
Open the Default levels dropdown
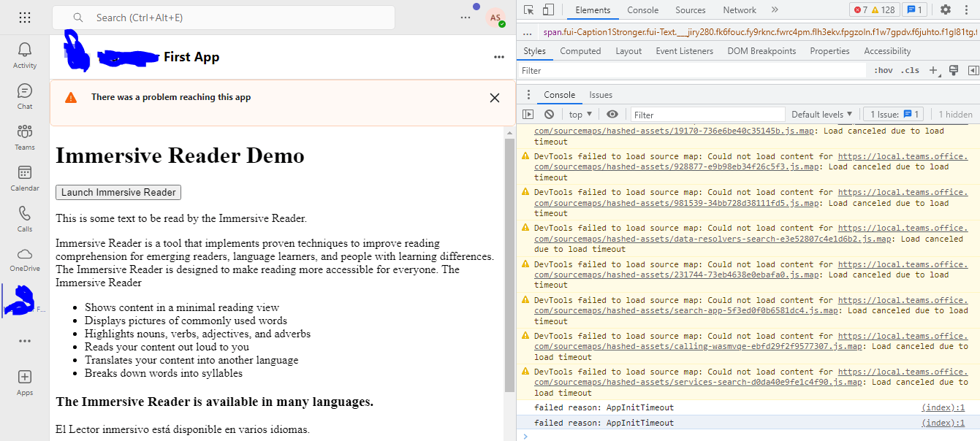(x=822, y=115)
